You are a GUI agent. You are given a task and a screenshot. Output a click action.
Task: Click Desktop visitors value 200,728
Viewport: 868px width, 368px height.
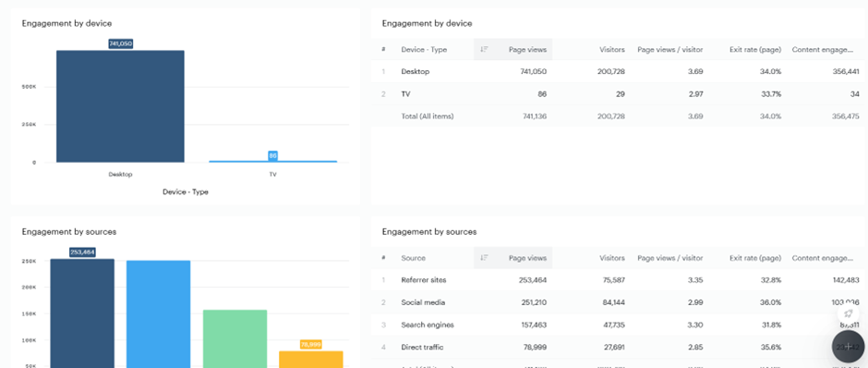click(611, 71)
